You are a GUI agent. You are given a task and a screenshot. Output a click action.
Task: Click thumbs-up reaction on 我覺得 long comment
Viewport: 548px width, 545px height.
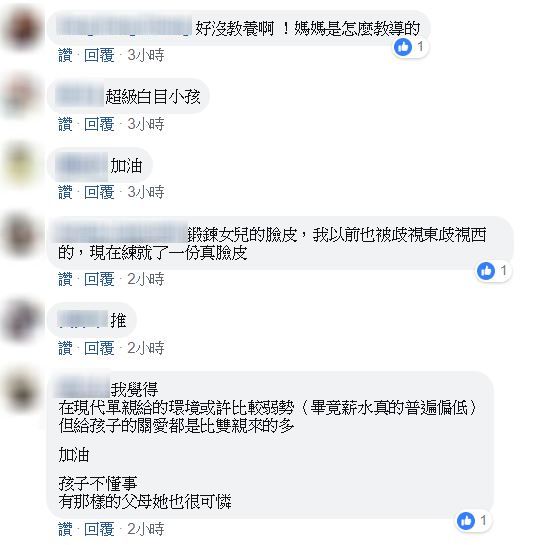click(x=466, y=521)
